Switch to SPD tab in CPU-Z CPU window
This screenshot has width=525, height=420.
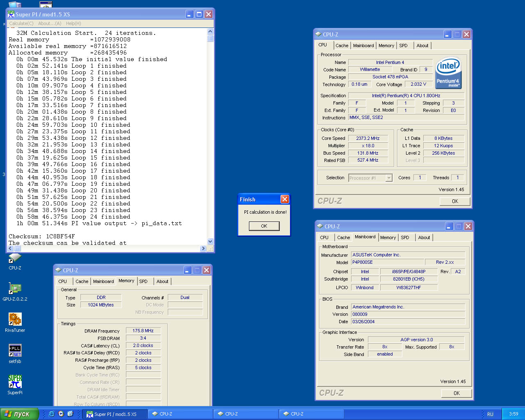(x=404, y=46)
